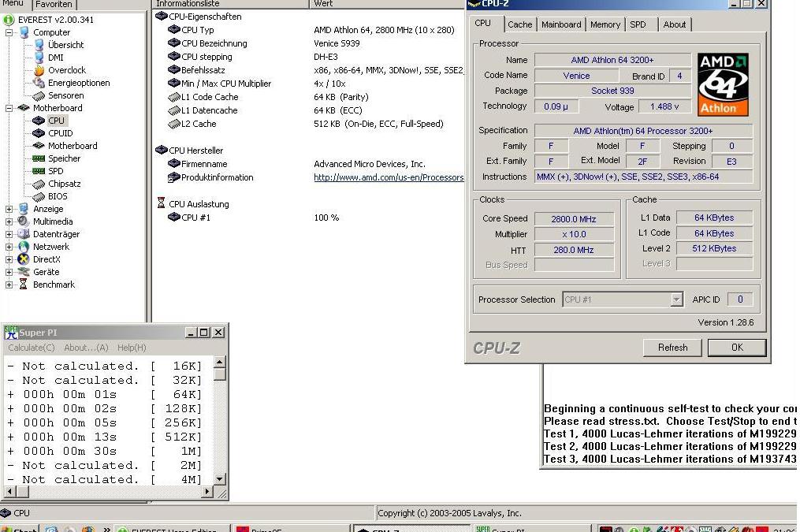
Task: Click the Wert column header
Action: (388, 4)
